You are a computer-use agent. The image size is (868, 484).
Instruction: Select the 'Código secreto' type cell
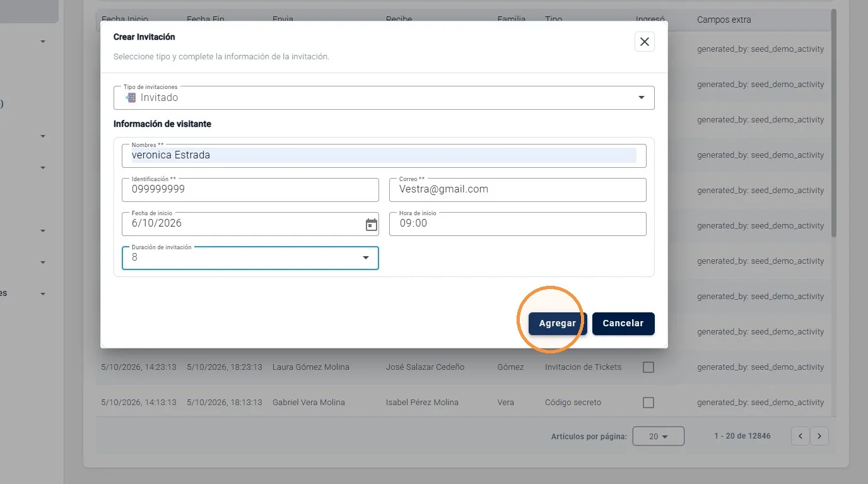click(x=573, y=403)
